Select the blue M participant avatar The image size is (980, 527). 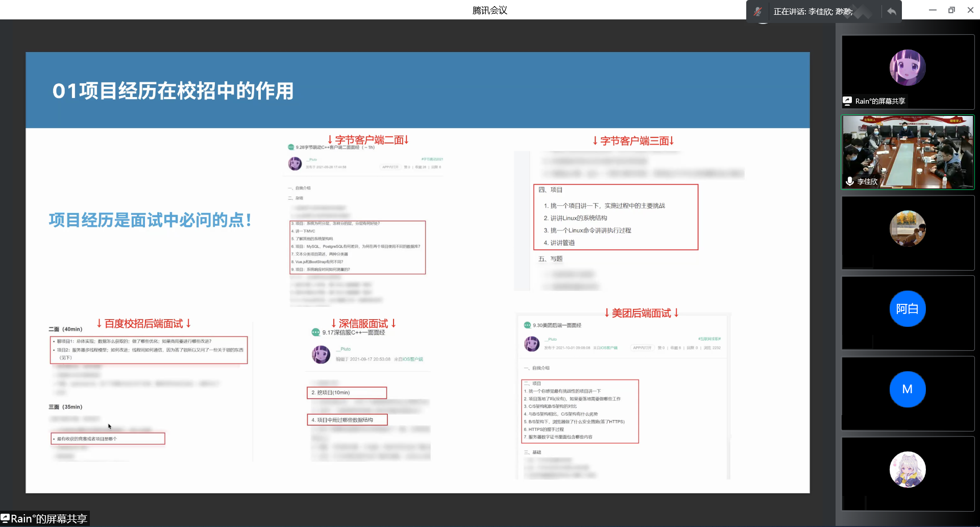[x=907, y=389]
